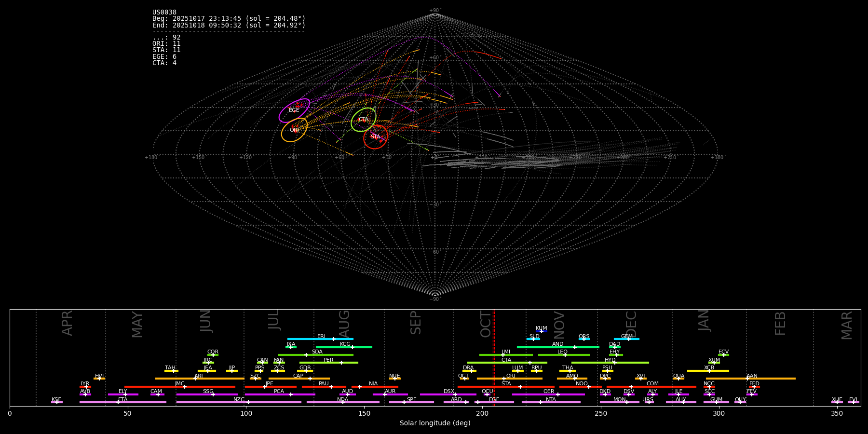Click the 'End: 20251018 09:50:32' line

[x=229, y=25]
